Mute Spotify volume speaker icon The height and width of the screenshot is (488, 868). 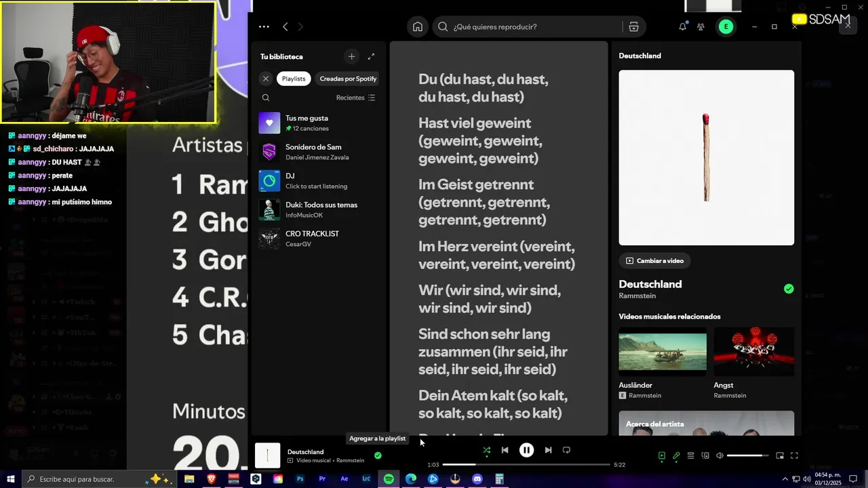coord(719,455)
